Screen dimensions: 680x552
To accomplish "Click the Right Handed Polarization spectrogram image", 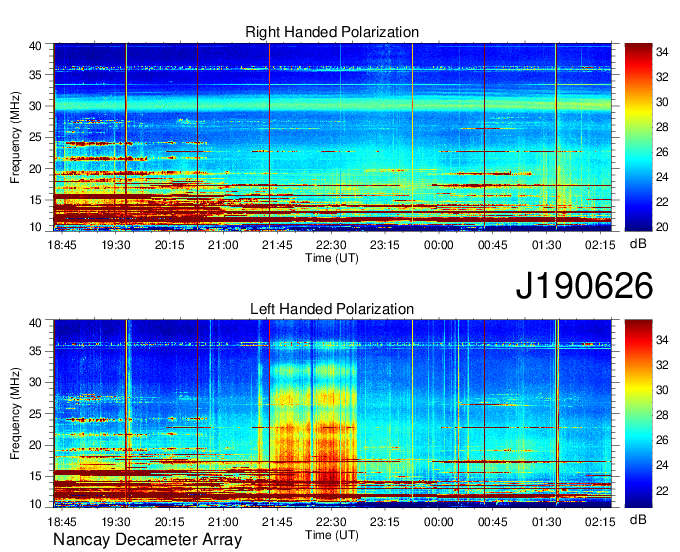I will click(332, 137).
